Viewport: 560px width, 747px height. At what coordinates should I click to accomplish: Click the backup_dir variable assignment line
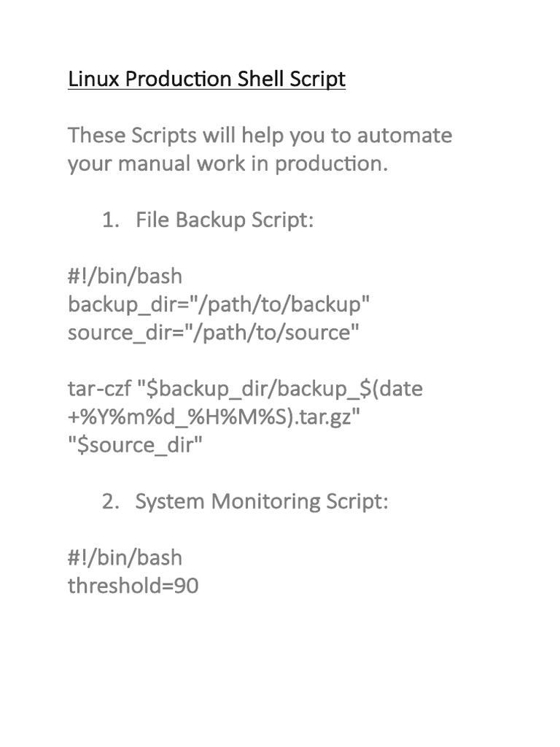[x=214, y=304]
